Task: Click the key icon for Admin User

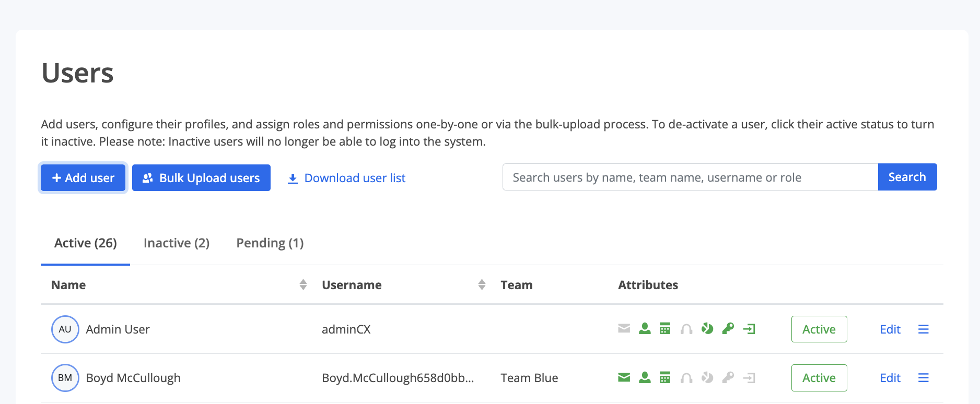Action: 728,329
